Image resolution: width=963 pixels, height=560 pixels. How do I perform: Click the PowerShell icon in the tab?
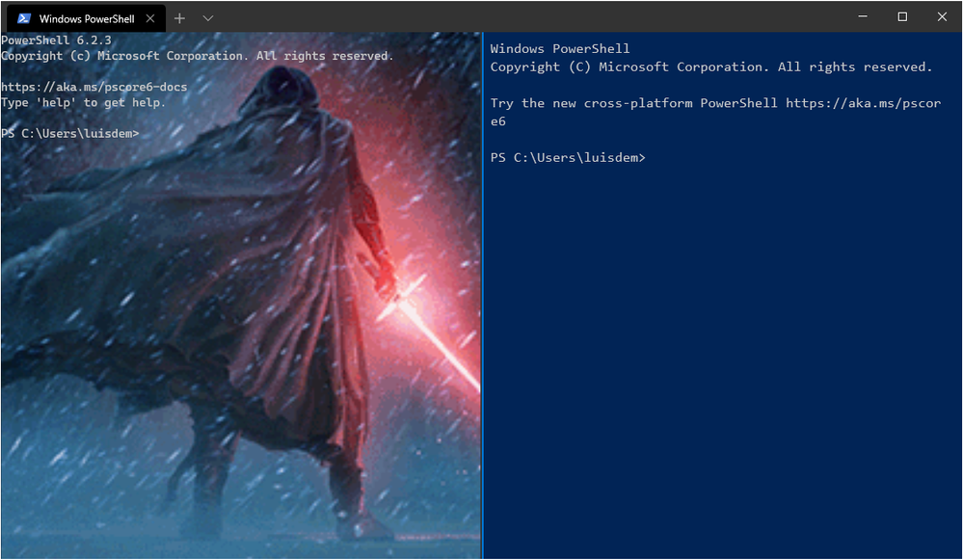point(24,18)
